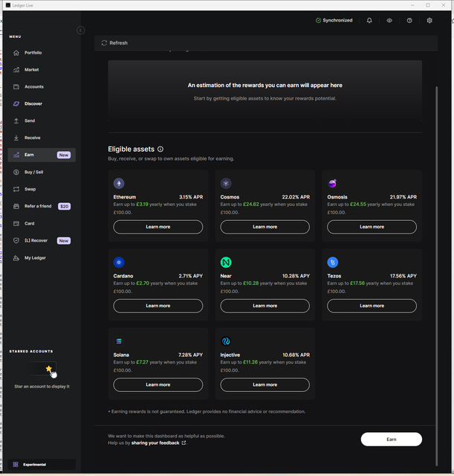Open settings gear icon
Image resolution: width=454 pixels, height=476 pixels.
[x=429, y=20]
